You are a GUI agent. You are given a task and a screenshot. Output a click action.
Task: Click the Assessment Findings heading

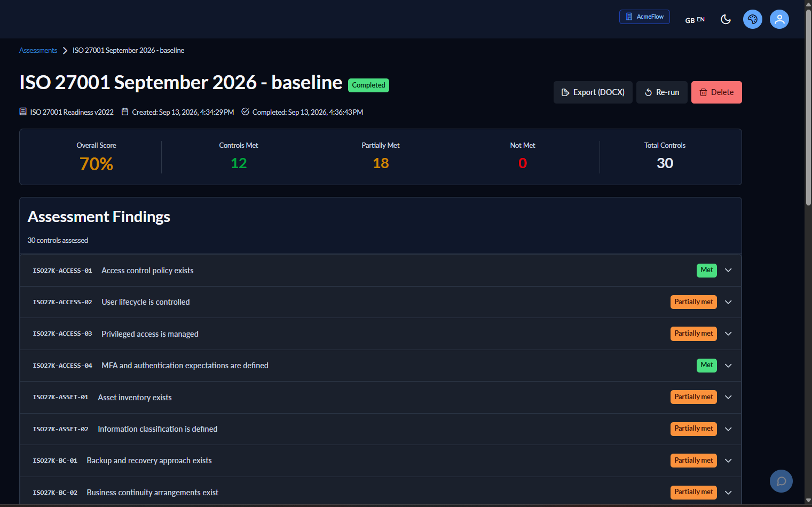coord(99,217)
